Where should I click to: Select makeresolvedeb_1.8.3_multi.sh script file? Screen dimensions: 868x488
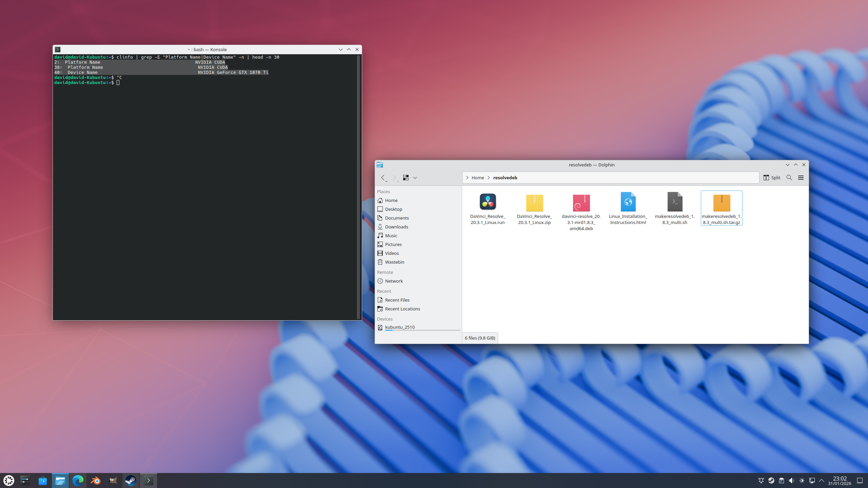[674, 202]
